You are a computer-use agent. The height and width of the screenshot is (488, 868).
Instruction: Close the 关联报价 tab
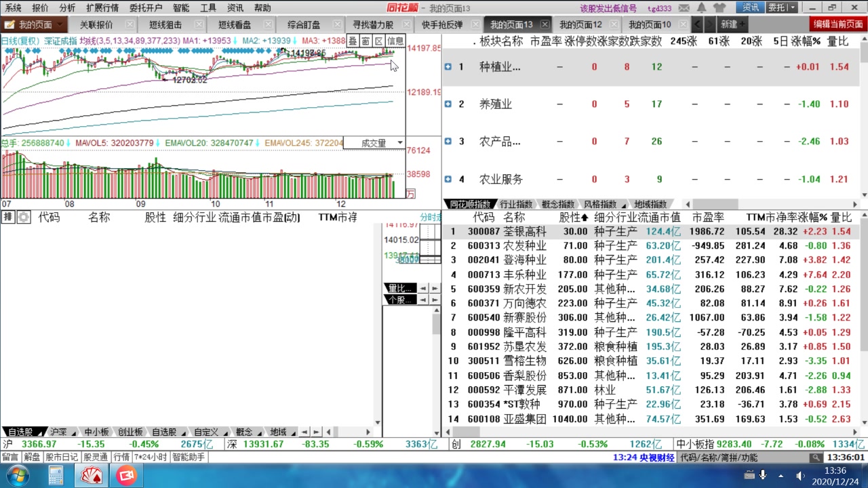[130, 24]
